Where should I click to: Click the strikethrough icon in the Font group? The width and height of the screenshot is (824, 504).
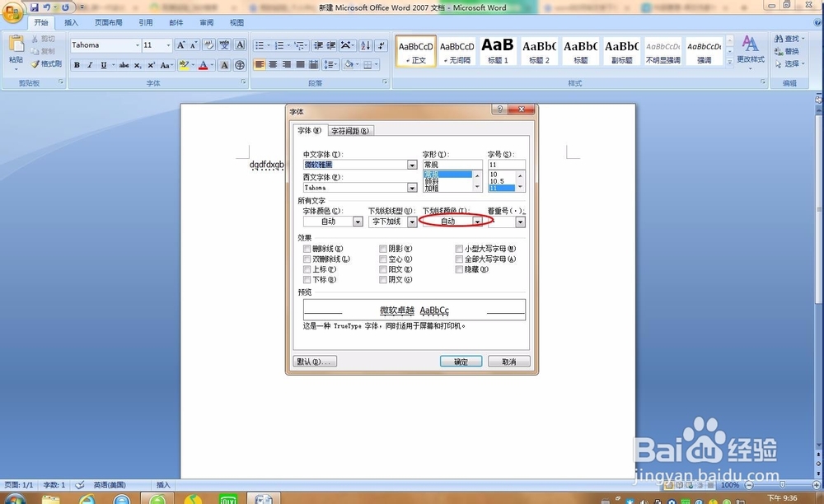point(124,65)
